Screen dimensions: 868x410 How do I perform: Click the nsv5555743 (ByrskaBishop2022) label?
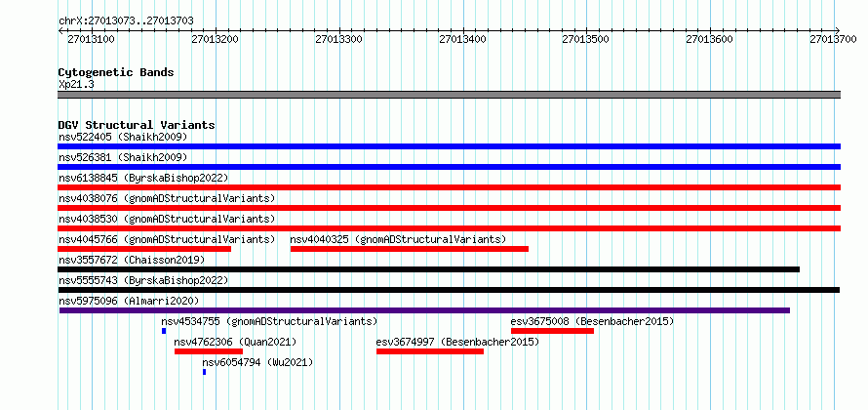point(143,280)
